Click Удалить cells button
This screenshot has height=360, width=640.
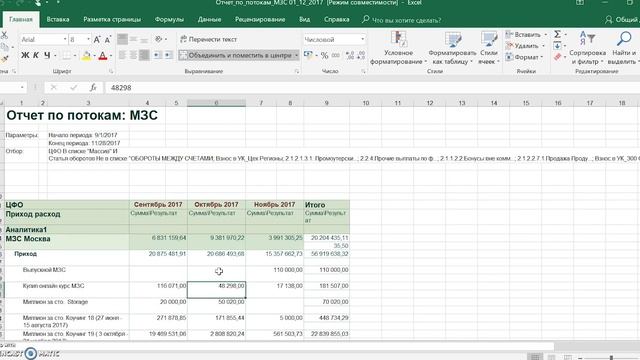pos(523,46)
